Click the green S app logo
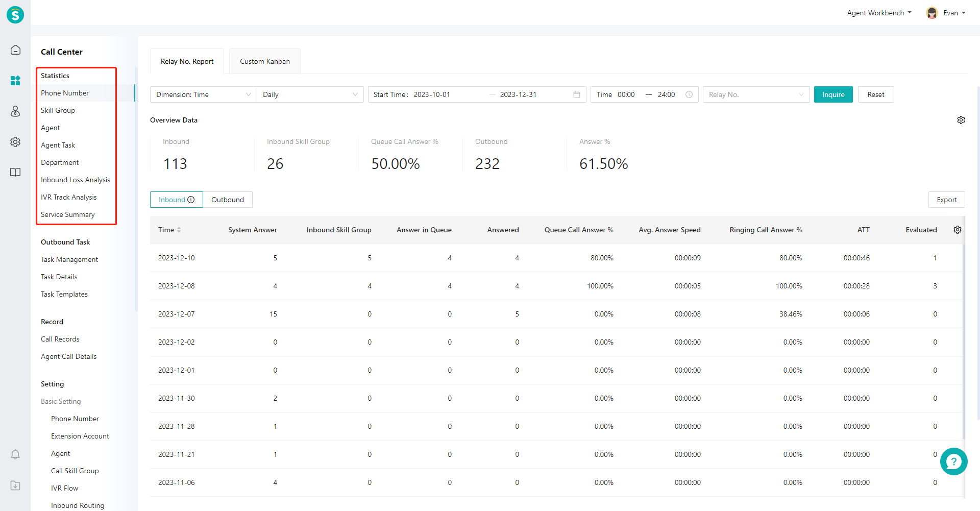Image resolution: width=980 pixels, height=511 pixels. pos(15,15)
